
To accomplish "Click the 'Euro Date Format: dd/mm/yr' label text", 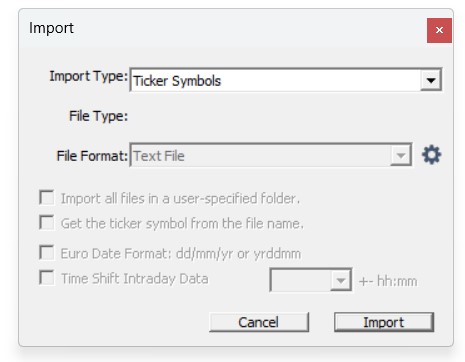I will (x=147, y=254).
